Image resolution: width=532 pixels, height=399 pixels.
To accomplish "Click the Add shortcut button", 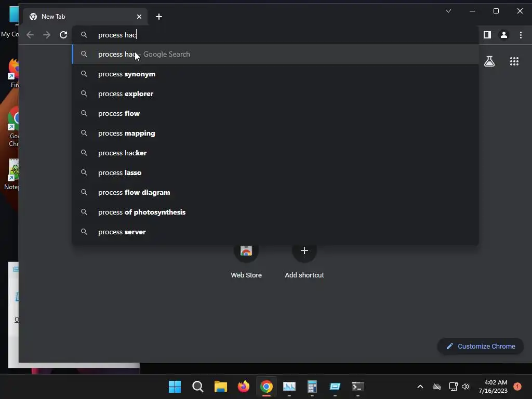I will [x=304, y=261].
